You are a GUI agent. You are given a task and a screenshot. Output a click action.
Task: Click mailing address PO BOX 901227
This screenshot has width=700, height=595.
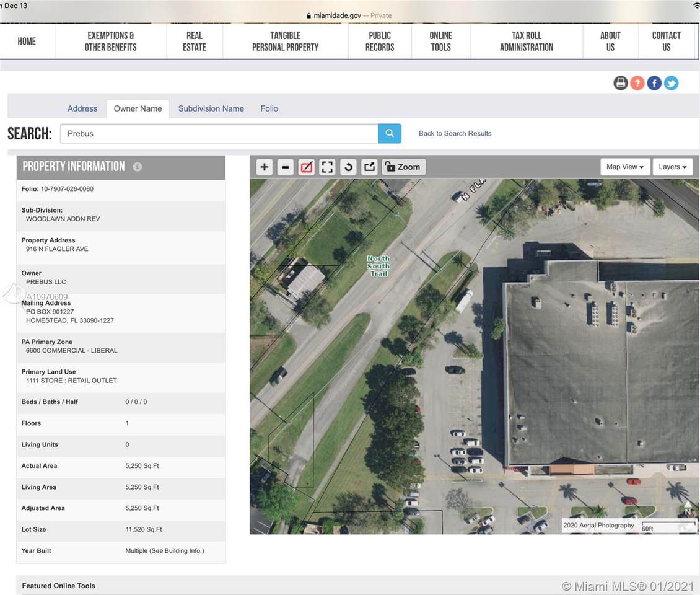pos(50,312)
